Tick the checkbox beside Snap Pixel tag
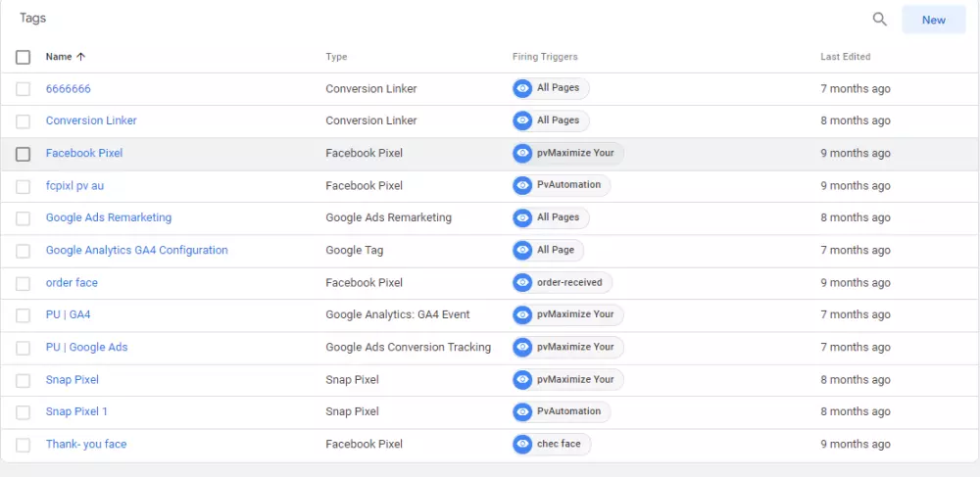 click(x=24, y=380)
